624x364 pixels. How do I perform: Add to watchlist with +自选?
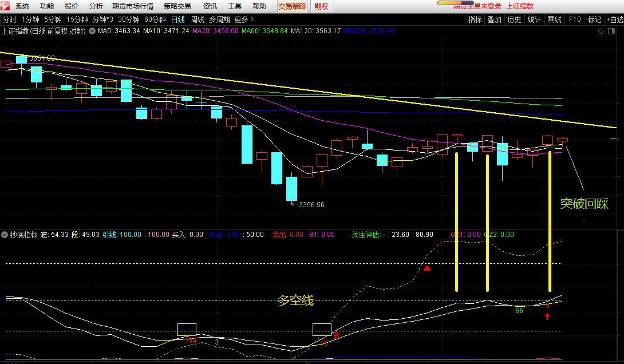click(x=613, y=19)
